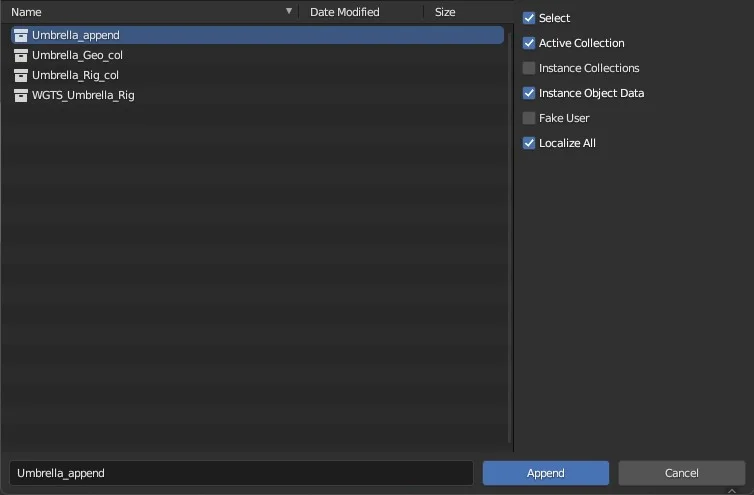The width and height of the screenshot is (754, 495).
Task: Uncheck the Select option
Action: click(529, 18)
